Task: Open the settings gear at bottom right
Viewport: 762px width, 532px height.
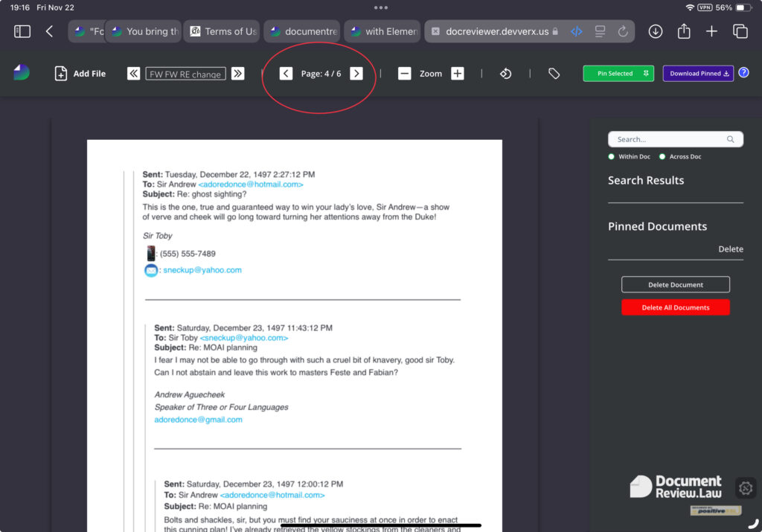Action: point(745,488)
